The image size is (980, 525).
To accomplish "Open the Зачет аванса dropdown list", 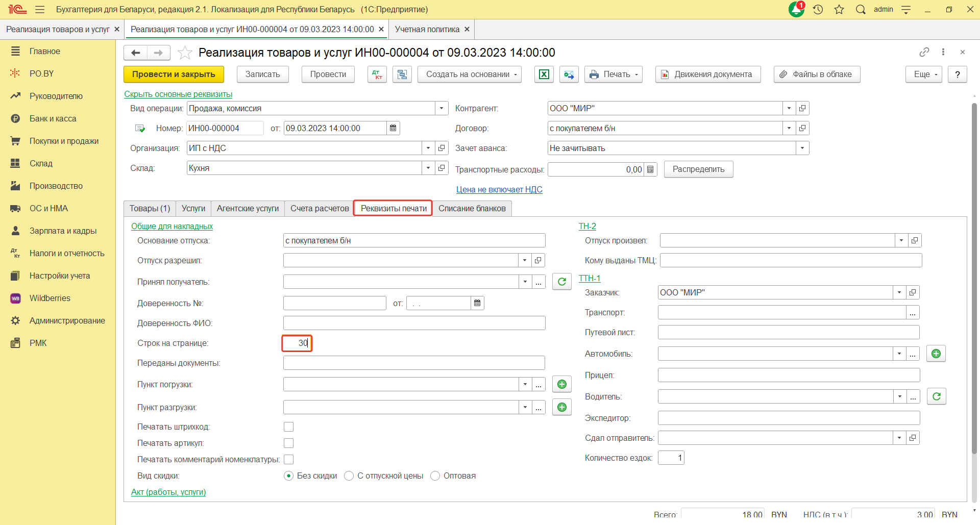I will click(x=802, y=148).
